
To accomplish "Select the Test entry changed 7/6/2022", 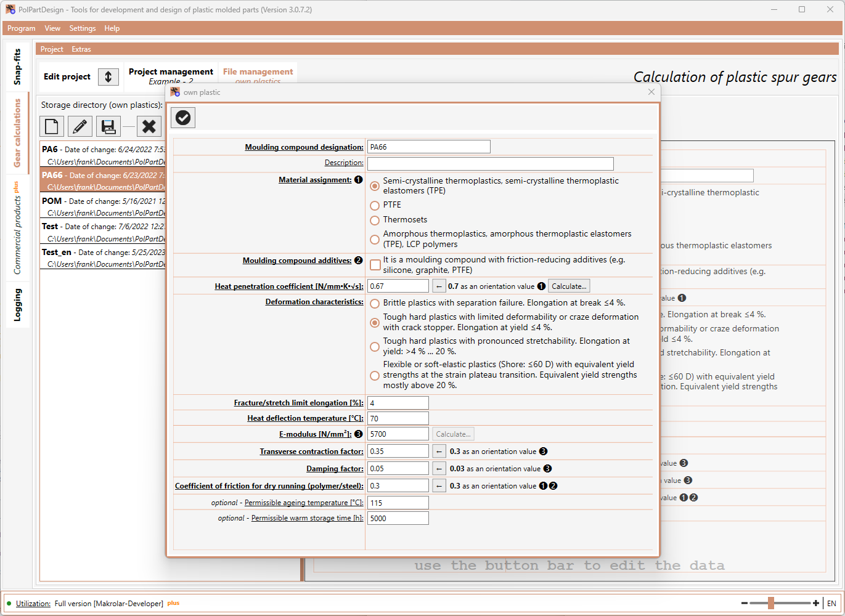I will (103, 232).
